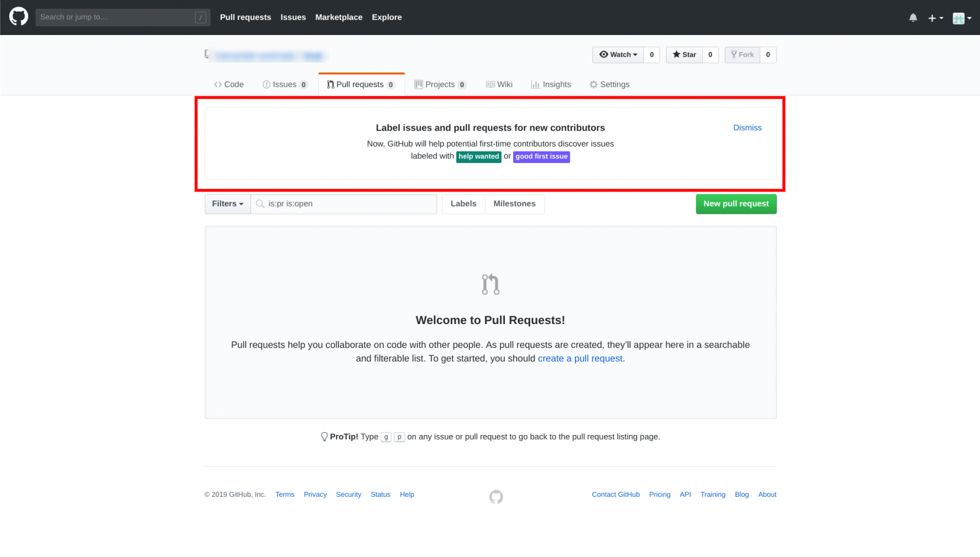Open the Labels page
This screenshot has width=980, height=557.
point(463,204)
